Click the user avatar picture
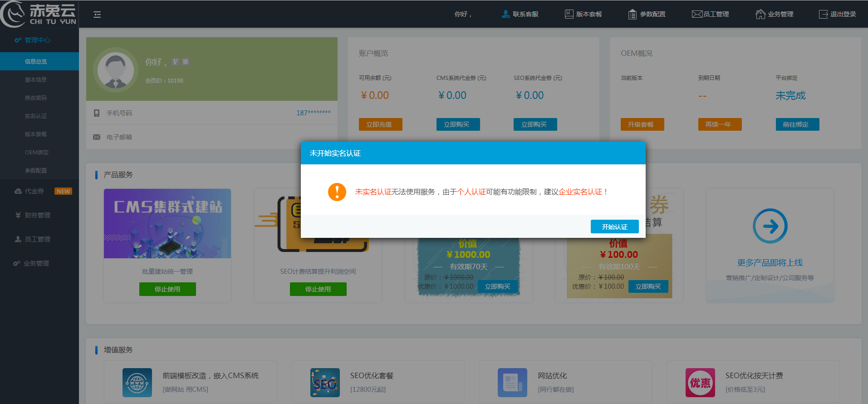The image size is (868, 404). [116, 70]
